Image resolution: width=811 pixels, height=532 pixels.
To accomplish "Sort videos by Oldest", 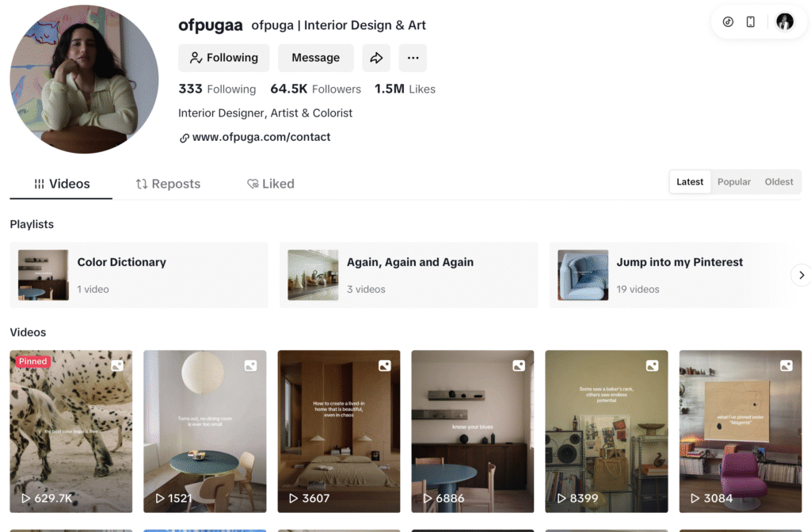I will click(x=779, y=182).
